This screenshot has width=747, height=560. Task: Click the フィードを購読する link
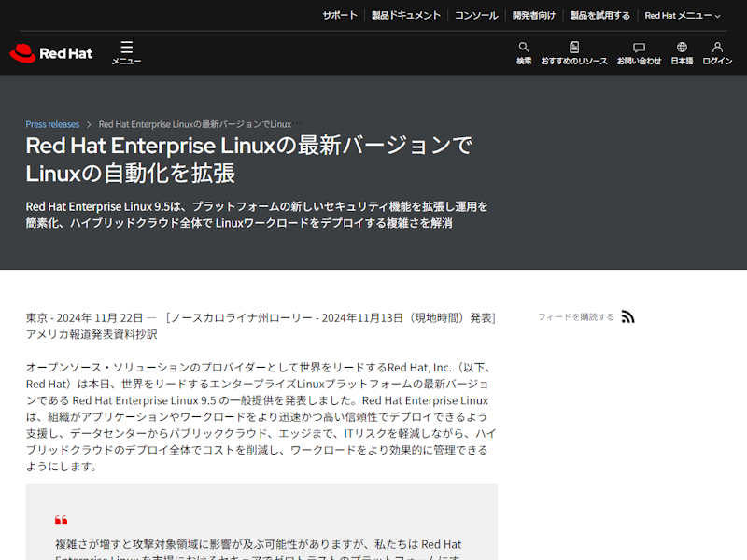point(576,315)
